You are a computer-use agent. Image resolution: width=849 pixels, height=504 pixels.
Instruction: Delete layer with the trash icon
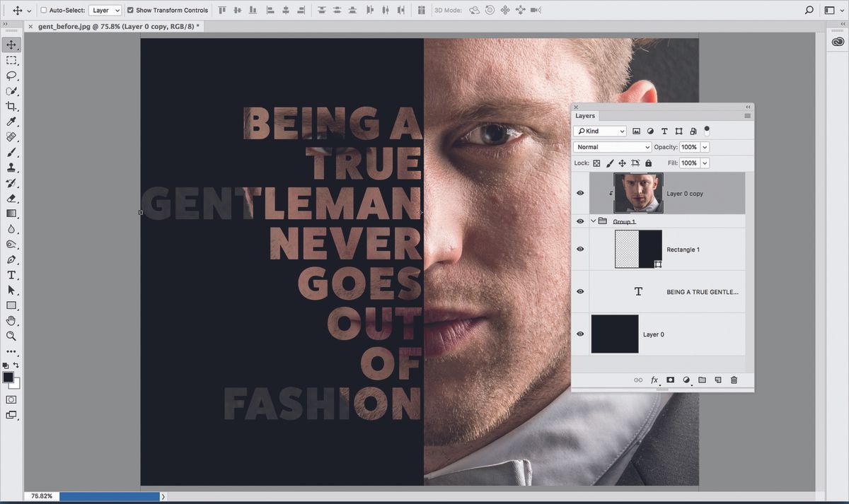[734, 380]
